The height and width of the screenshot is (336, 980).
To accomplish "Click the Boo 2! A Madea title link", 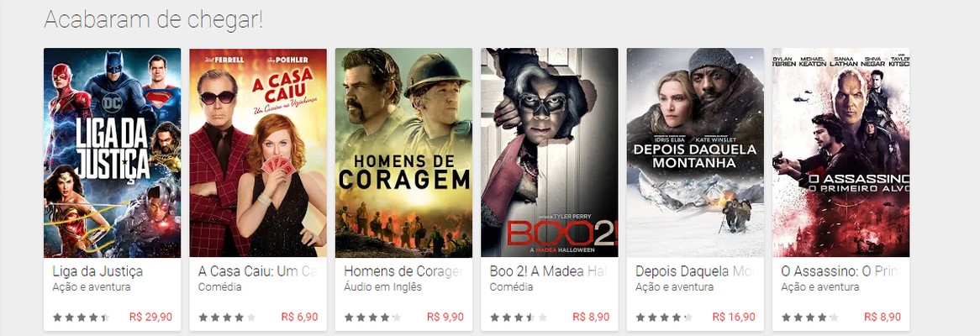I will pyautogui.click(x=549, y=271).
